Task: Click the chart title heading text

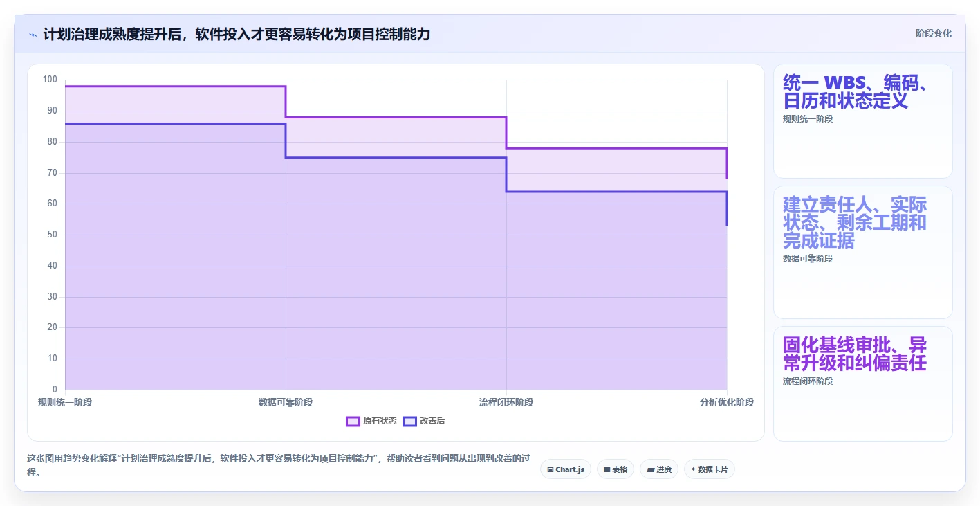Action: click(x=237, y=34)
